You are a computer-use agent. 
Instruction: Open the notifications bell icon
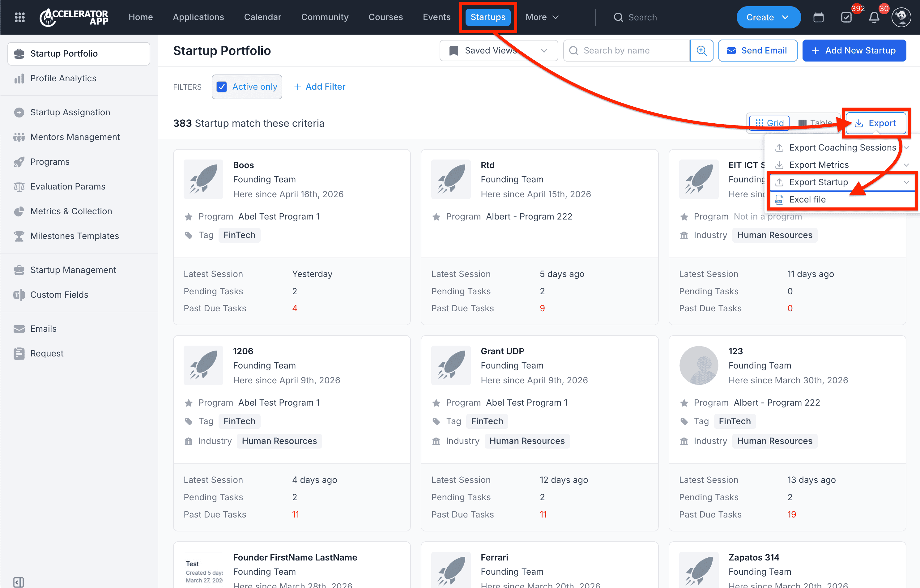[874, 17]
